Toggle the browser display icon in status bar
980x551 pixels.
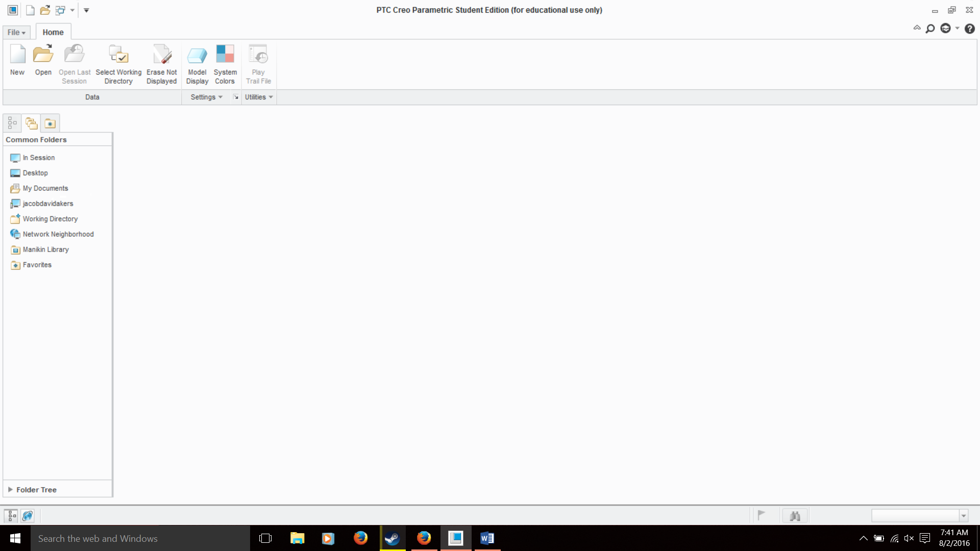(28, 516)
